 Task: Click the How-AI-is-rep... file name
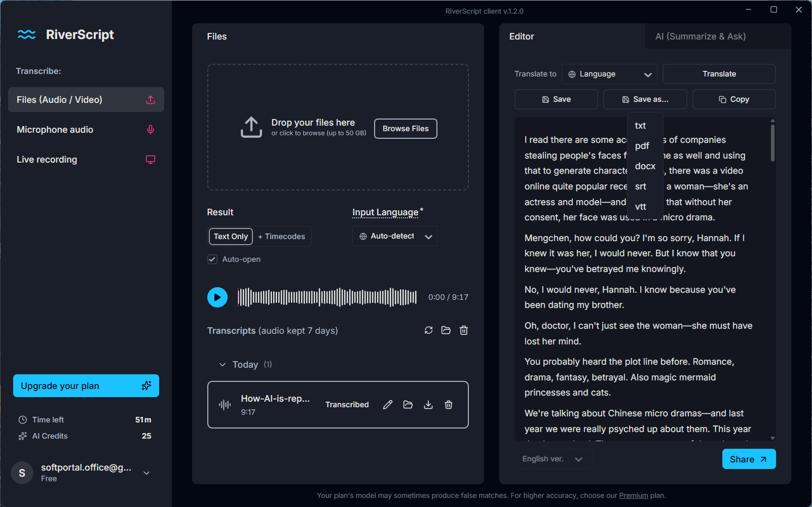(275, 399)
